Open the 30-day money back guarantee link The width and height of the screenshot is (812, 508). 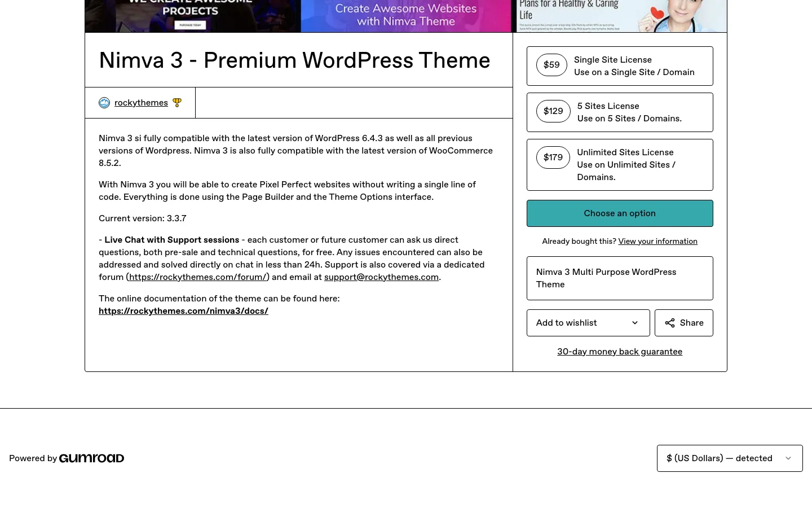click(x=620, y=352)
